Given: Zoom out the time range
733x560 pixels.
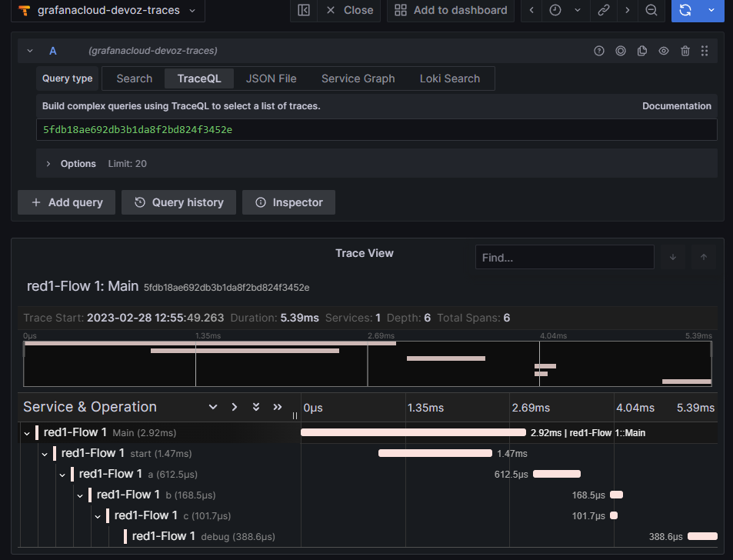Looking at the screenshot, I should [651, 10].
